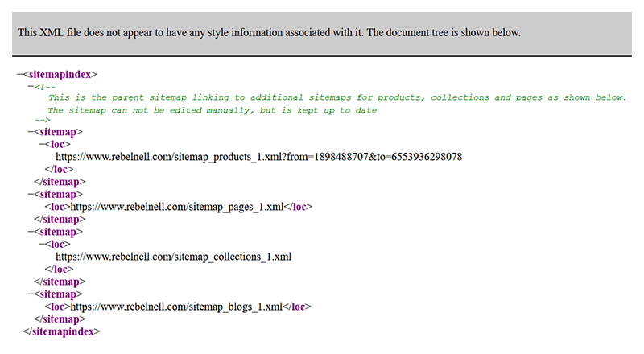Collapse the XML comment block
Screen dimensions: 644x354
point(31,86)
